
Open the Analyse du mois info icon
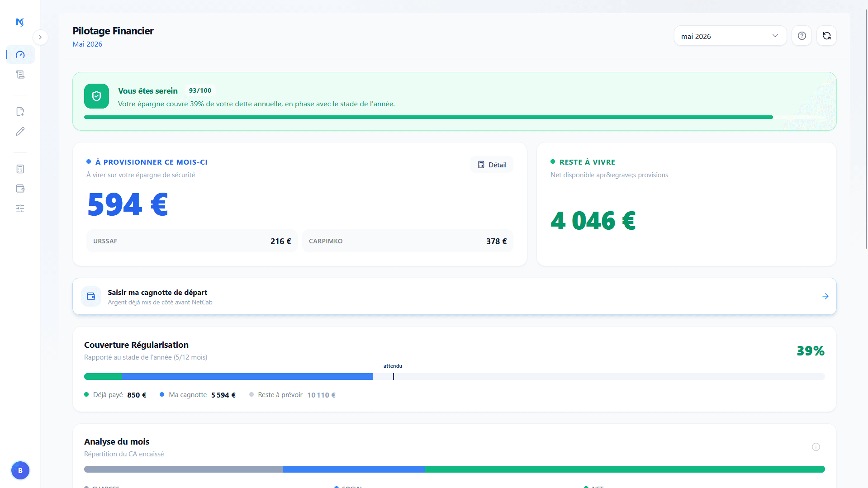816,447
